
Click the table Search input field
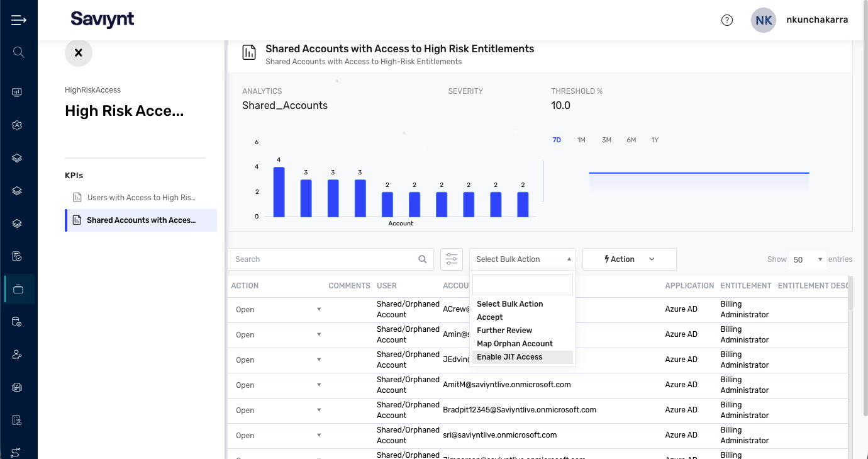(x=324, y=259)
